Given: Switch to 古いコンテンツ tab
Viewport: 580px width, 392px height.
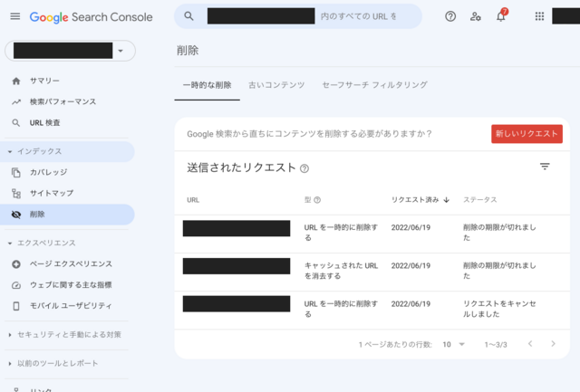Looking at the screenshot, I should pos(276,85).
